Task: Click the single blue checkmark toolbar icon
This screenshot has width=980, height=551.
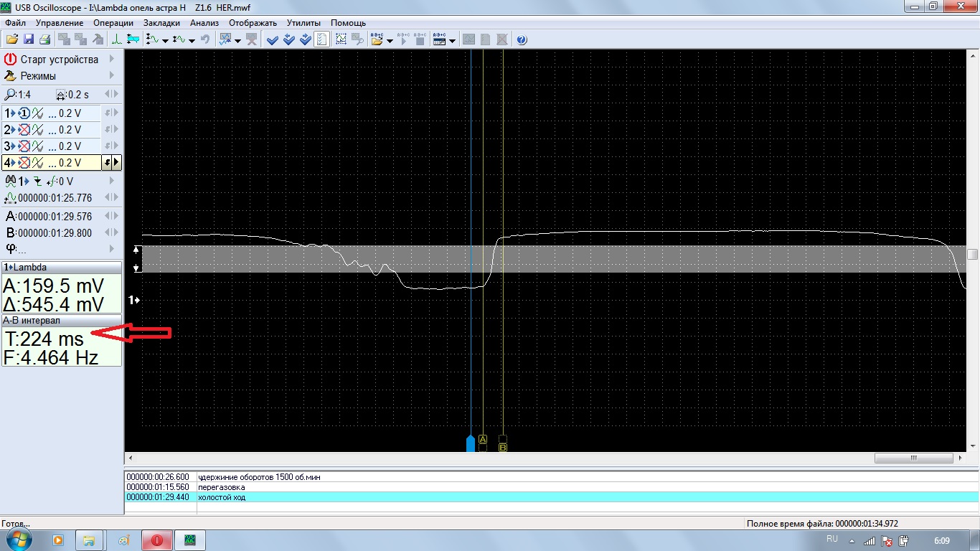Action: (272, 39)
